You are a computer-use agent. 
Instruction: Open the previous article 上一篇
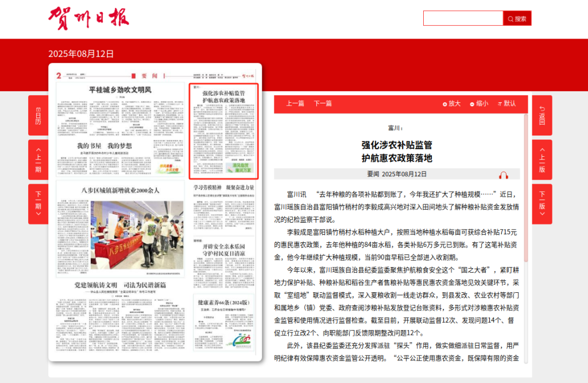pyautogui.click(x=295, y=103)
